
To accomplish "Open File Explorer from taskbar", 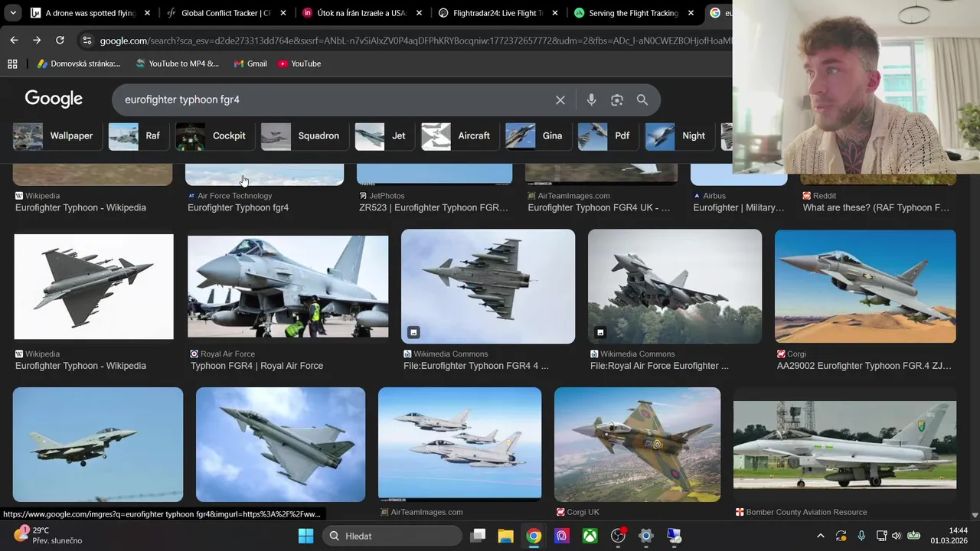I will tap(505, 536).
